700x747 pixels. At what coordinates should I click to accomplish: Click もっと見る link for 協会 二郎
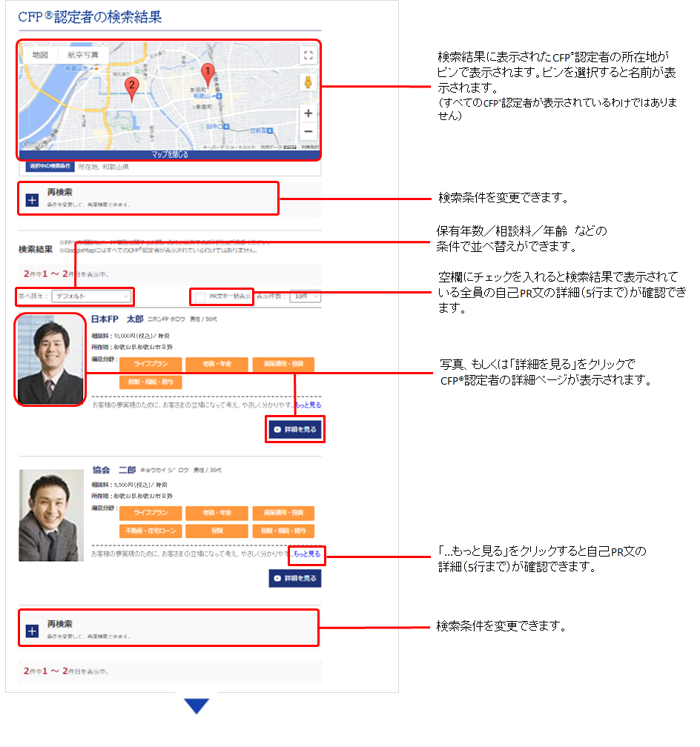pyautogui.click(x=307, y=554)
